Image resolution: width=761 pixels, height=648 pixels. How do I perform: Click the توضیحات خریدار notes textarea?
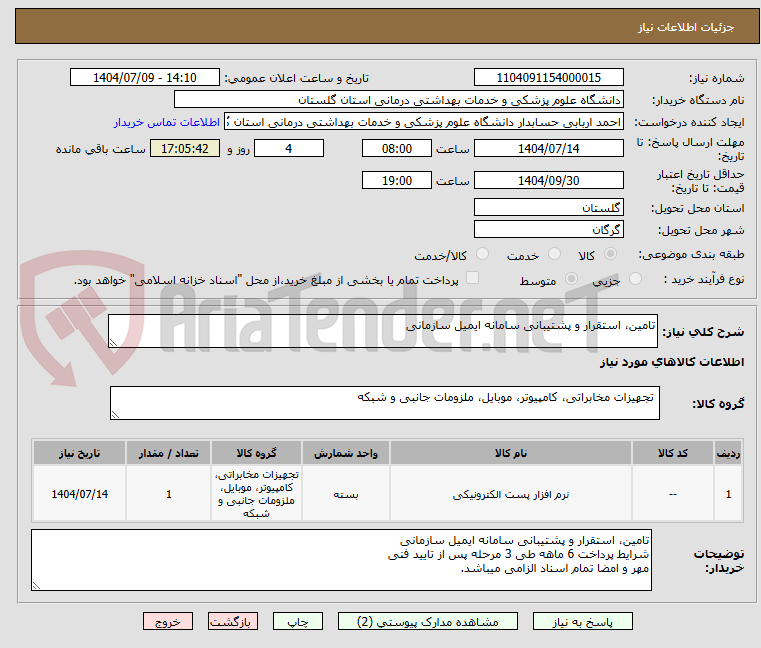[341, 560]
